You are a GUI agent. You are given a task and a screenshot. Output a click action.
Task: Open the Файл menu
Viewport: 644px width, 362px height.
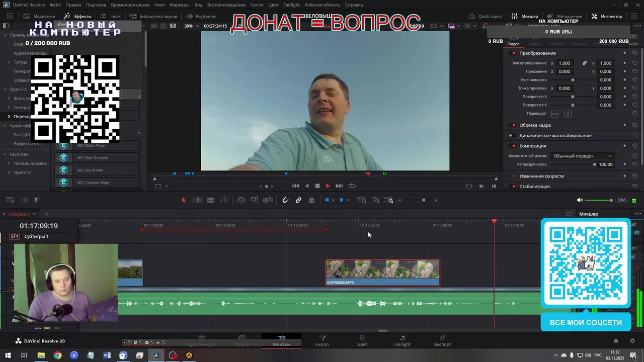tap(55, 5)
